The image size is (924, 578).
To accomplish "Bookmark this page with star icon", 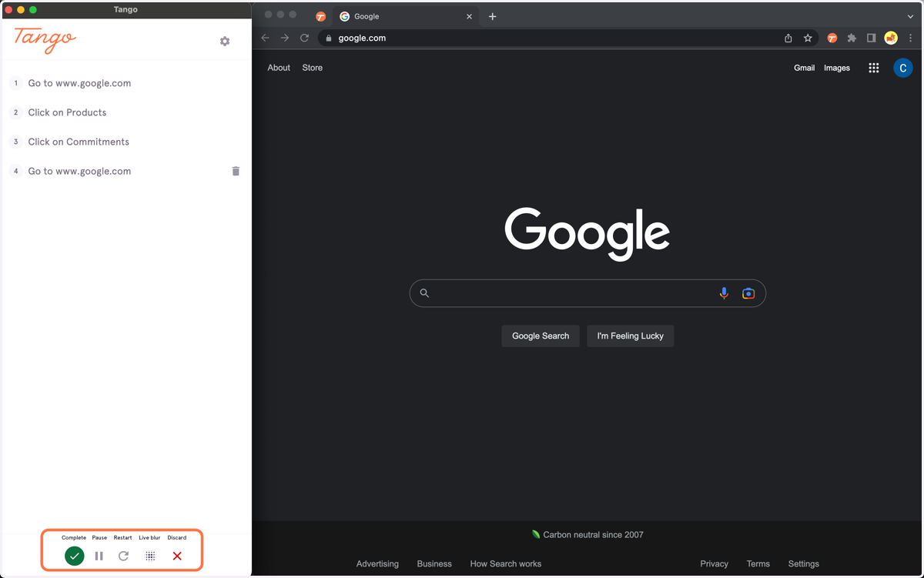I will [x=808, y=38].
